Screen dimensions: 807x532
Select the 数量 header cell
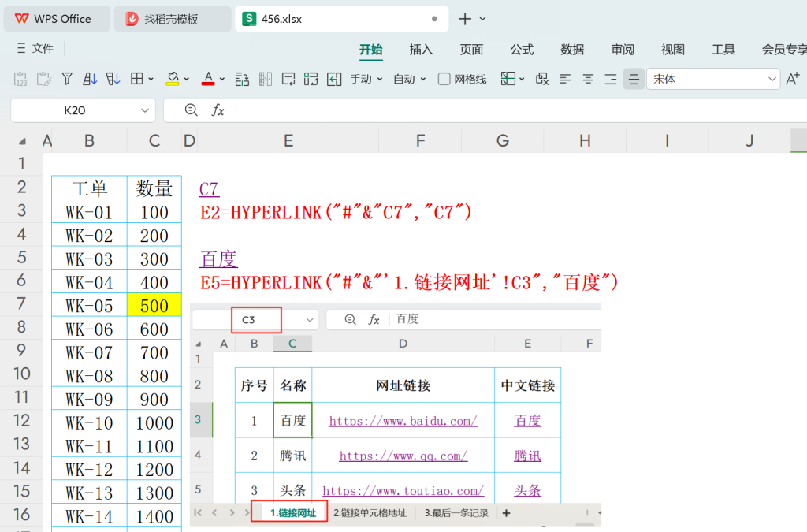[154, 188]
